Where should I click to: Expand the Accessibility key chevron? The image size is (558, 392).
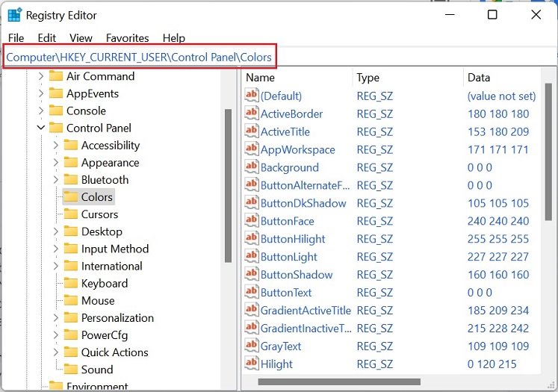tap(56, 146)
